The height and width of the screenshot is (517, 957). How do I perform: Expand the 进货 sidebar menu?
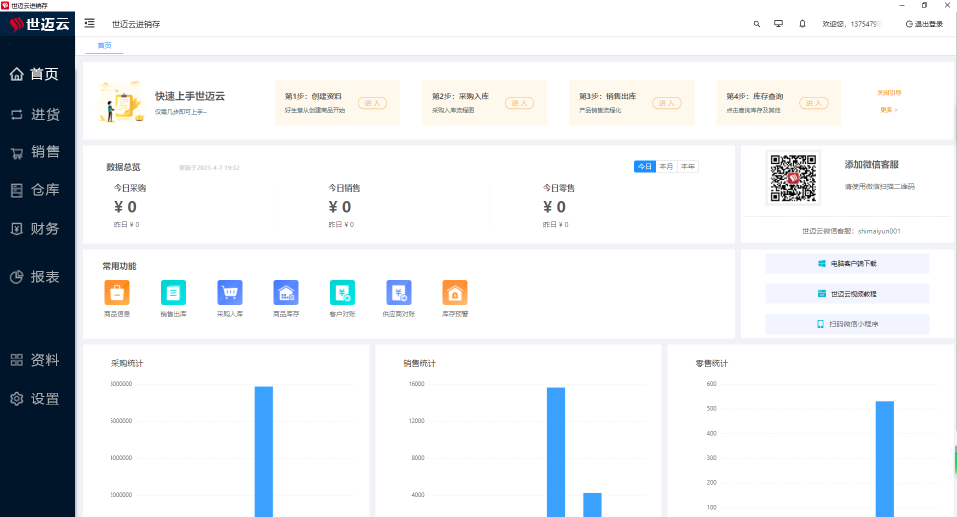click(37, 114)
